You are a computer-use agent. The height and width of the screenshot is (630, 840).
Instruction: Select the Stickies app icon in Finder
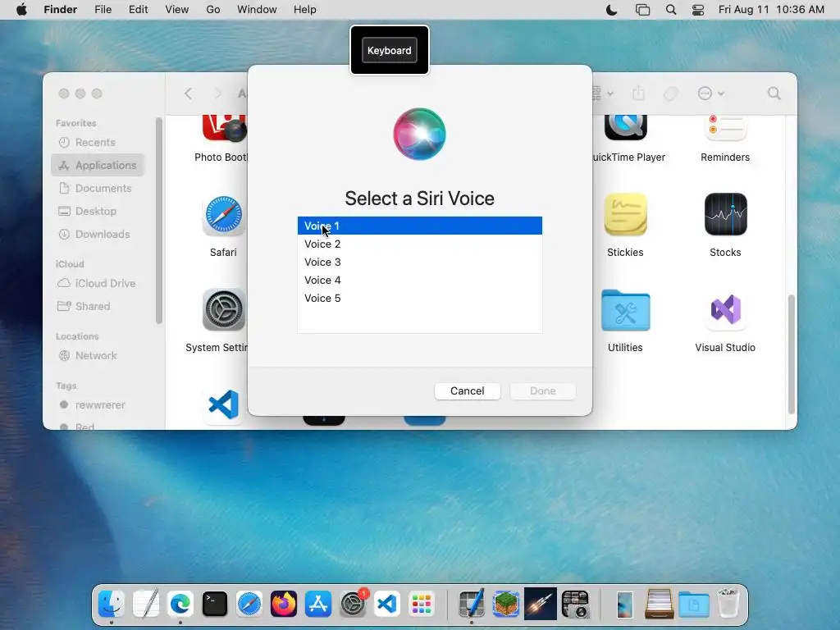coord(625,215)
